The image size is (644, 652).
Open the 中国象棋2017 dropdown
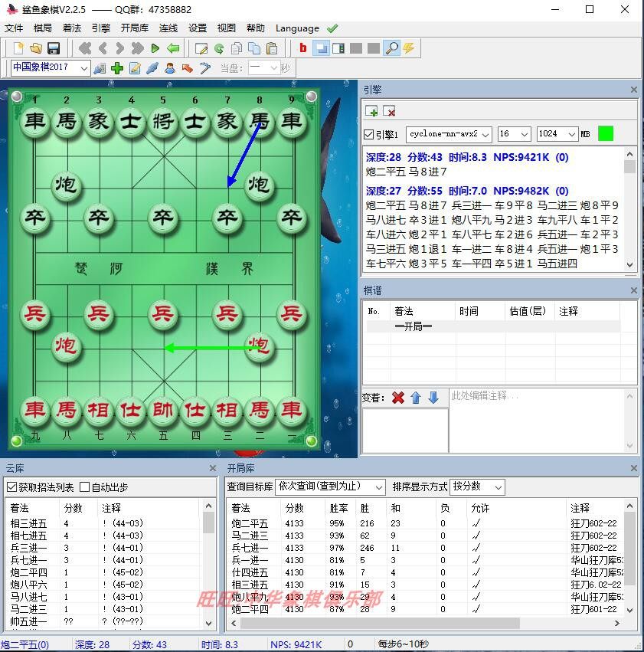[x=51, y=67]
